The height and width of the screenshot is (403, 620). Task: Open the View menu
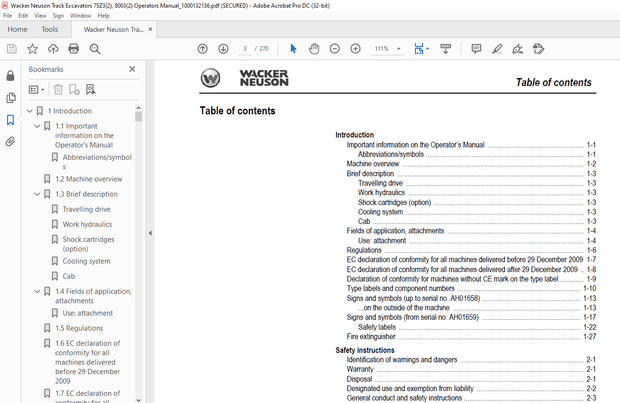pos(40,16)
